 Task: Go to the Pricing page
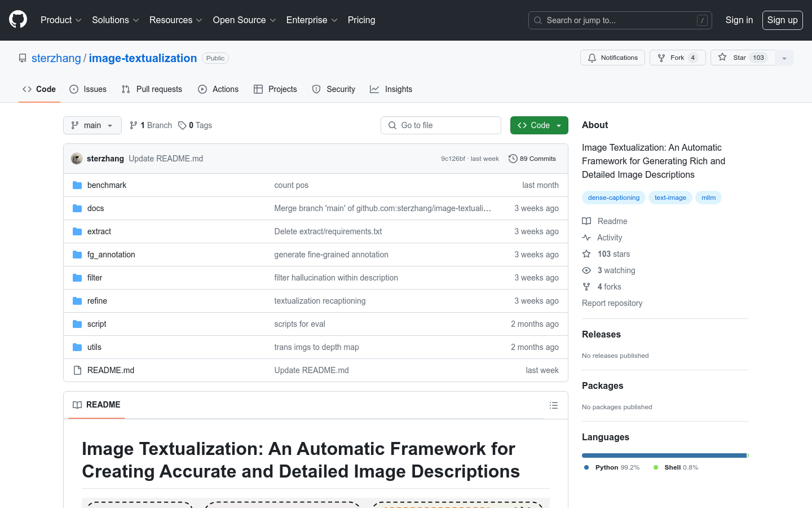click(361, 20)
